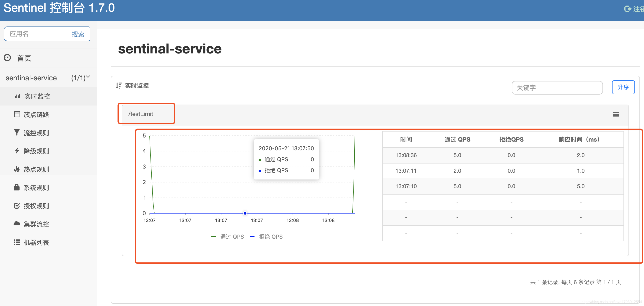The height and width of the screenshot is (306, 644).
Task: Click the cloud icon for 集群流控
Action: point(17,224)
